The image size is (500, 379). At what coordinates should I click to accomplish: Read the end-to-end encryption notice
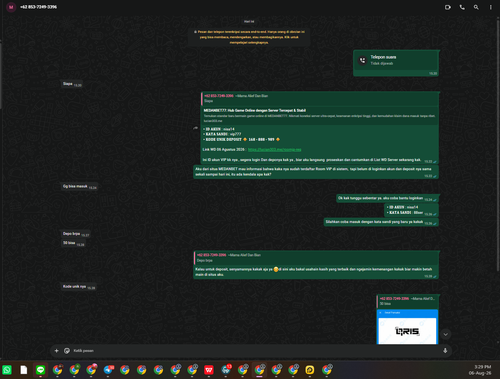point(249,37)
